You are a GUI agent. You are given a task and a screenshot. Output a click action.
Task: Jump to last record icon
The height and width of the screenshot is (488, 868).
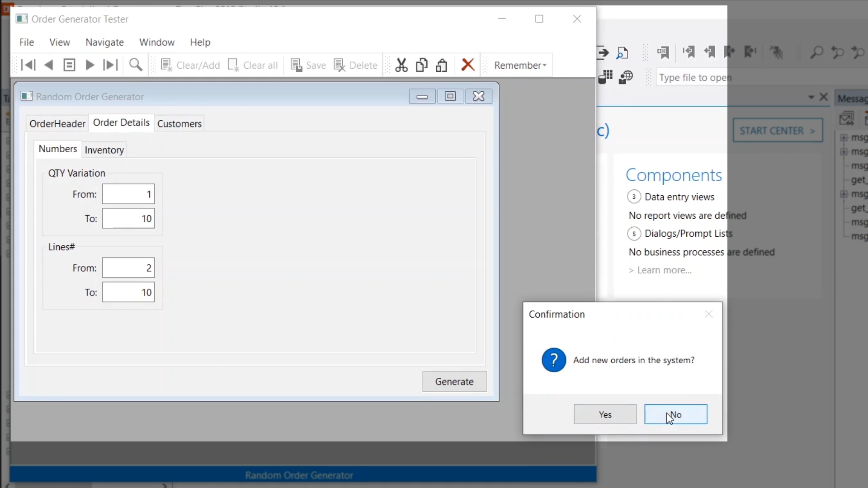[x=110, y=65]
